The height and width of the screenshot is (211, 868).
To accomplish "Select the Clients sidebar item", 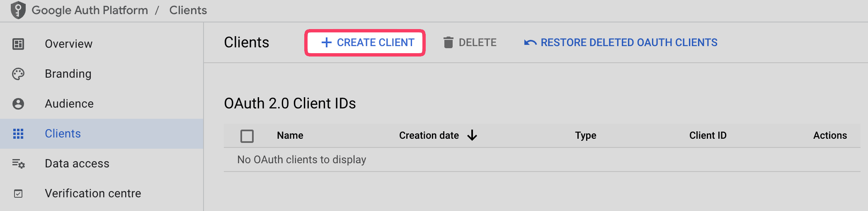I will [102, 134].
